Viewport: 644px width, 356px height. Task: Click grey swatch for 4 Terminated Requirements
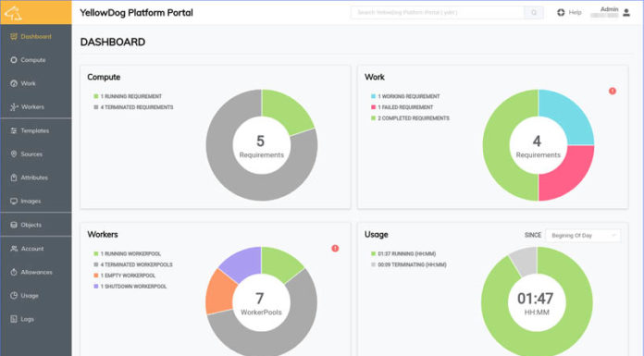pyautogui.click(x=95, y=107)
